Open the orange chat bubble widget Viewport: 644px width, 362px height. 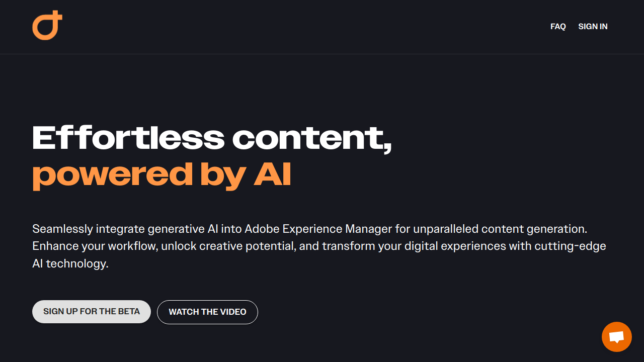pos(616,337)
